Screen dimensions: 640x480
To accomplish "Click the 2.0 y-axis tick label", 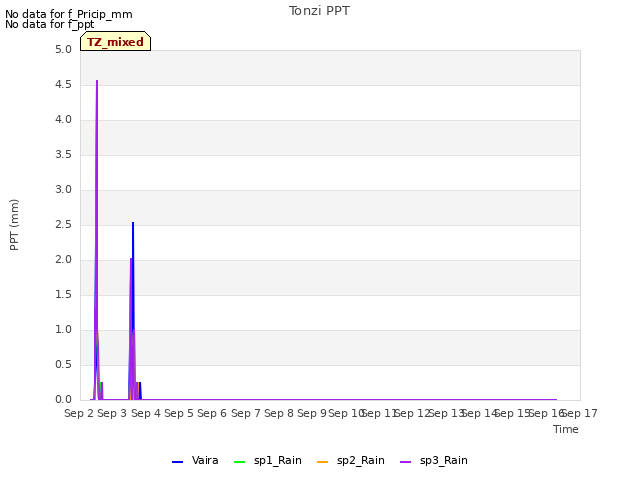I will pos(63,260).
